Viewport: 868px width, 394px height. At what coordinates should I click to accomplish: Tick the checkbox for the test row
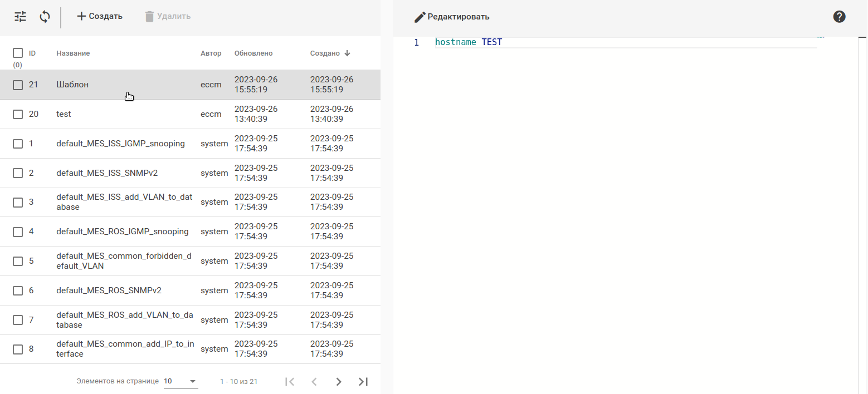18,114
